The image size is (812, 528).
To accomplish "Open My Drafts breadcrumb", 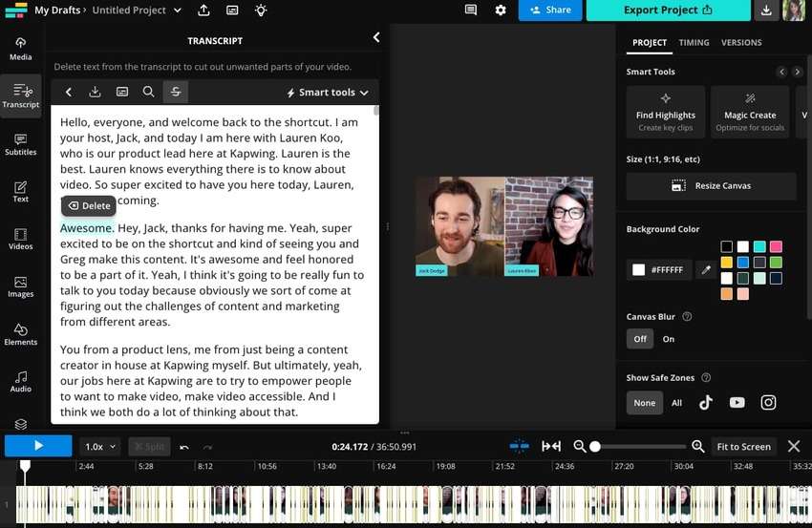I will click(57, 10).
